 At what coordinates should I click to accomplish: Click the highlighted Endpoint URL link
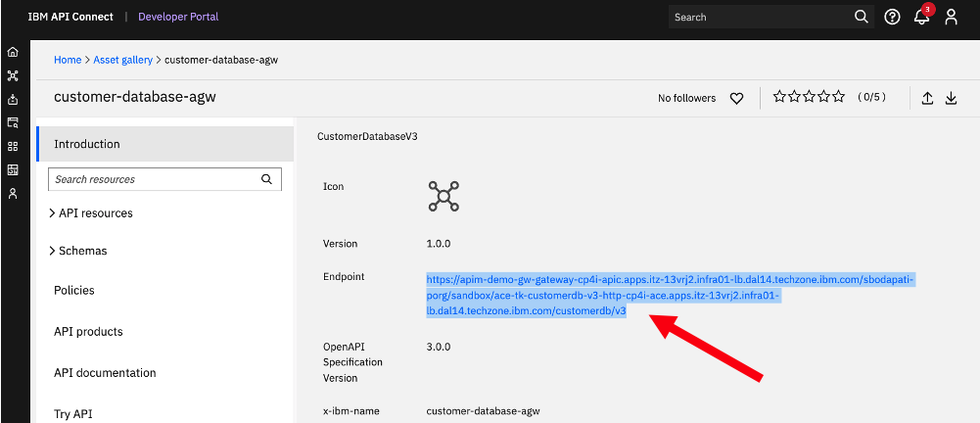671,295
